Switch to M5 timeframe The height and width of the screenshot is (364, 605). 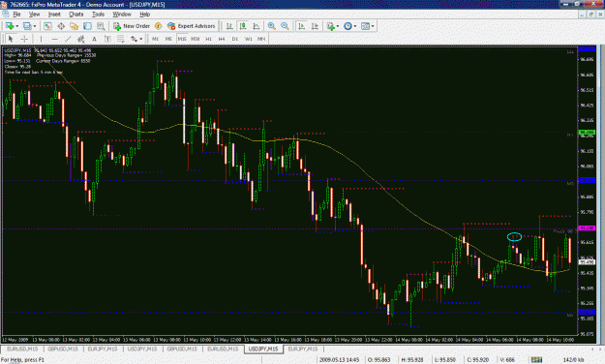tap(168, 39)
